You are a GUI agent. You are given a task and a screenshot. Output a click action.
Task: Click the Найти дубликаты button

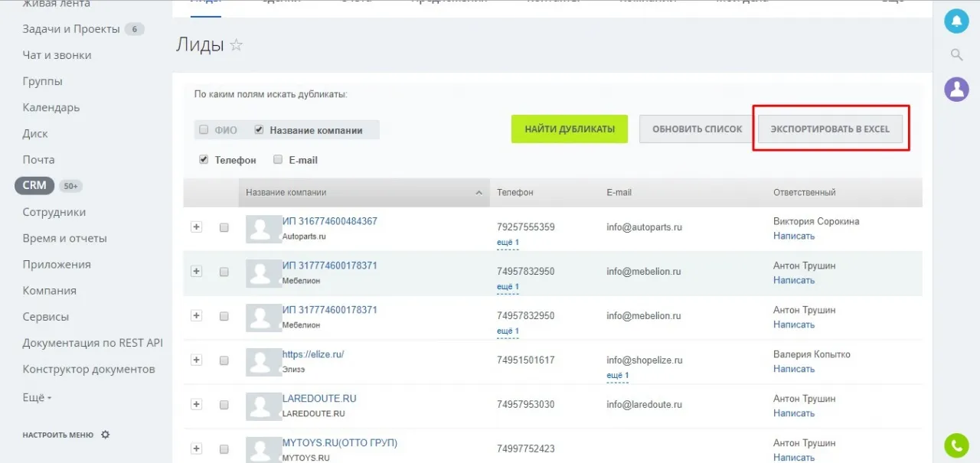570,129
